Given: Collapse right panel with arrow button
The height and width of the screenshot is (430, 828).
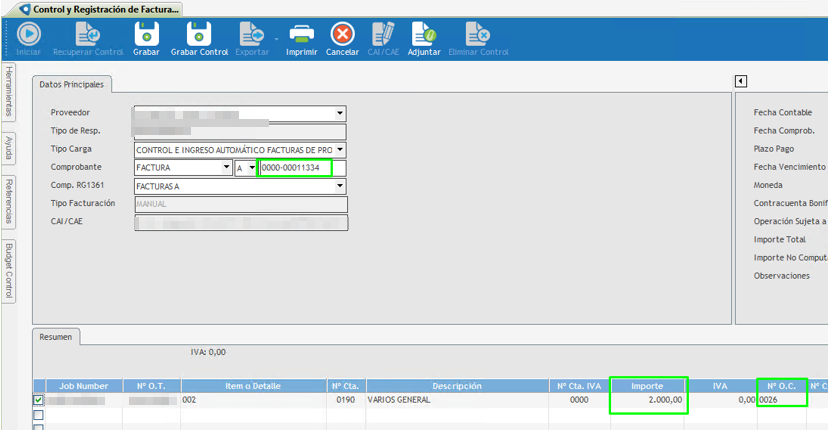Looking at the screenshot, I should point(740,81).
